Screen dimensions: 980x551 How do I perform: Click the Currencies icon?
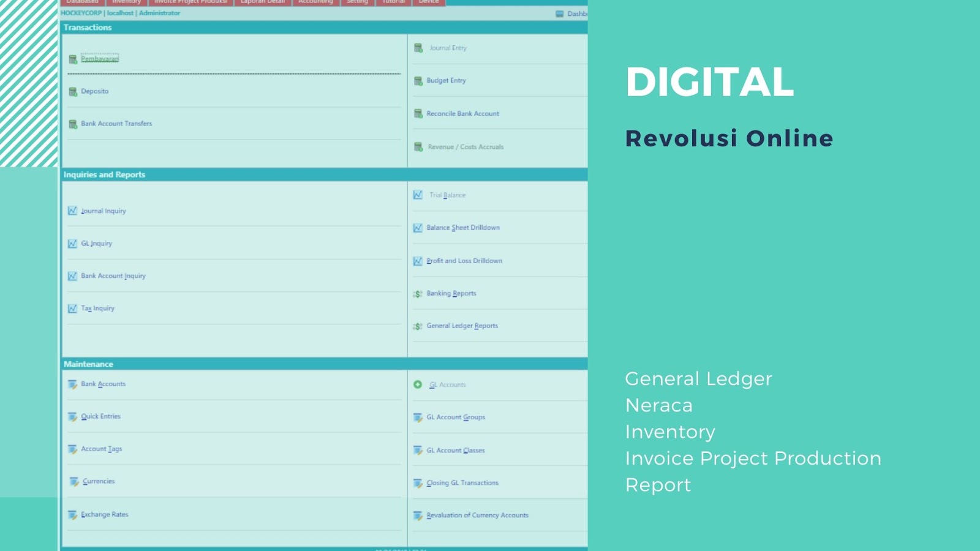[x=74, y=482]
